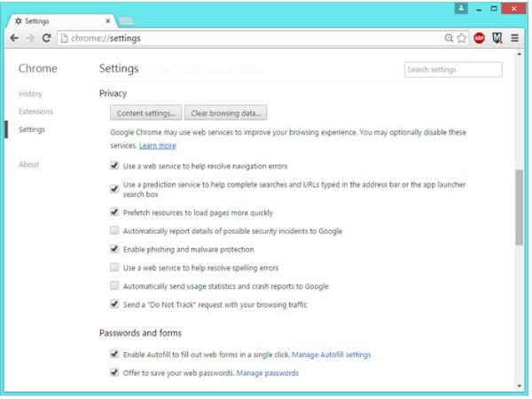This screenshot has width=532, height=399.
Task: Click the forward navigation arrow
Action: click(30, 38)
